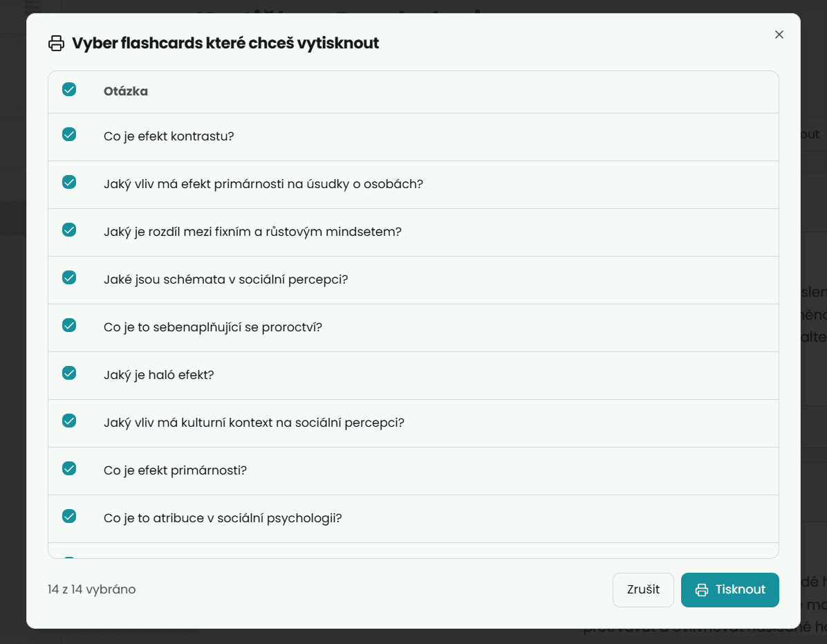Close the flashcard selection dialog with the X
The width and height of the screenshot is (827, 644).
coord(779,34)
